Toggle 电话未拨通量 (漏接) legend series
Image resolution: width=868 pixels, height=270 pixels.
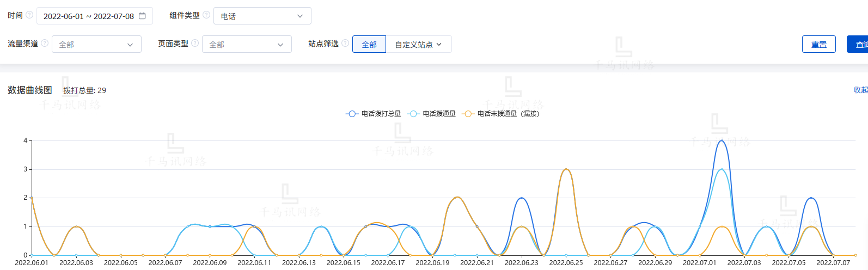(x=501, y=114)
